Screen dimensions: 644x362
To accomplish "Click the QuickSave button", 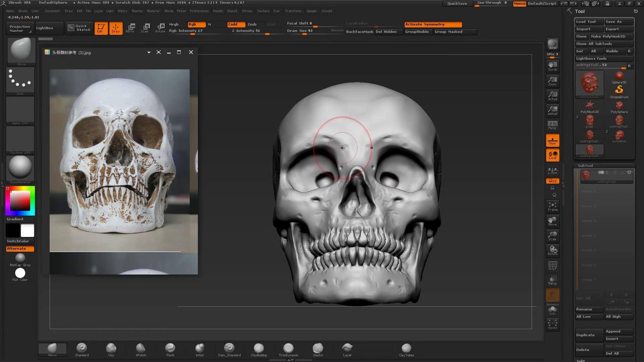I will tap(457, 3).
